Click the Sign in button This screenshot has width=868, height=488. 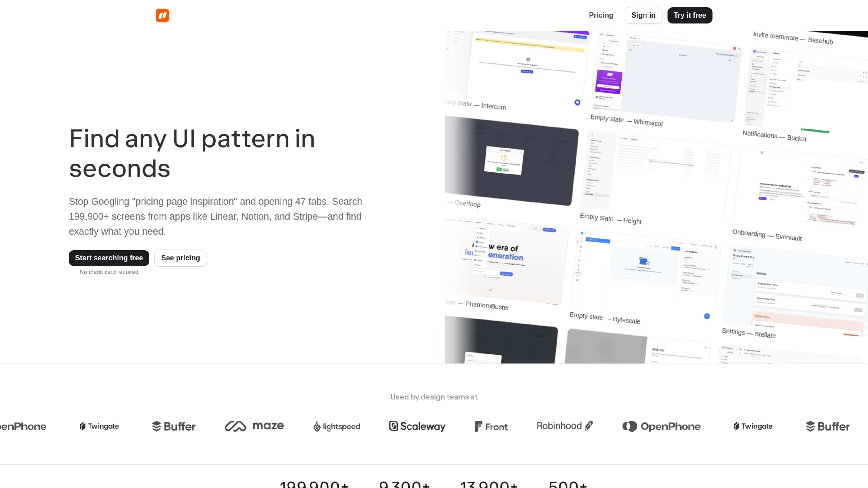(643, 15)
